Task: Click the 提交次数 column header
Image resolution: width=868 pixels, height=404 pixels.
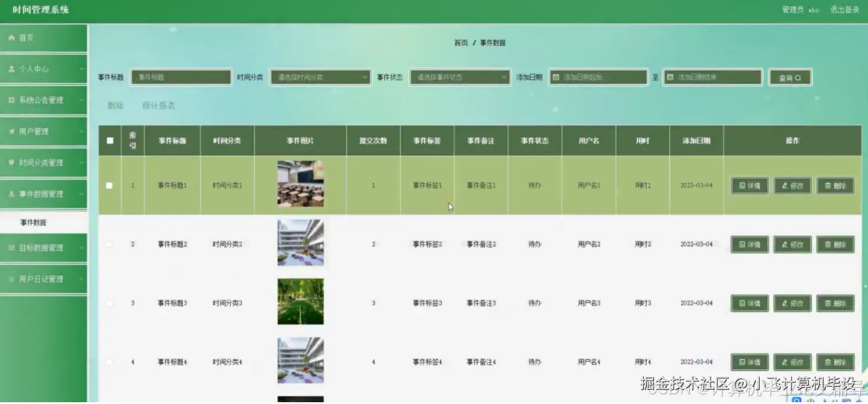Action: (373, 141)
